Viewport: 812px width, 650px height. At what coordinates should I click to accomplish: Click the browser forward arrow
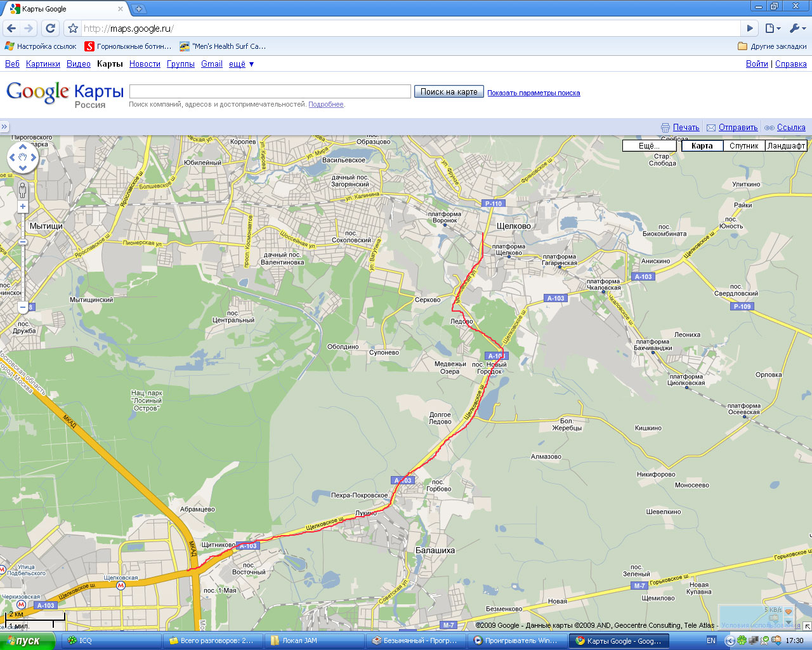click(x=29, y=28)
